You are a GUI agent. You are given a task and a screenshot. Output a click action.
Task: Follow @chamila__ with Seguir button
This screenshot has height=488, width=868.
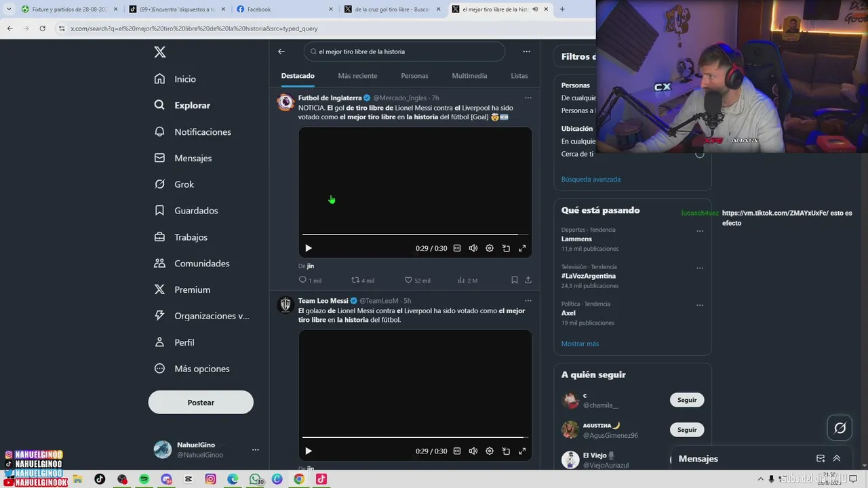(687, 400)
